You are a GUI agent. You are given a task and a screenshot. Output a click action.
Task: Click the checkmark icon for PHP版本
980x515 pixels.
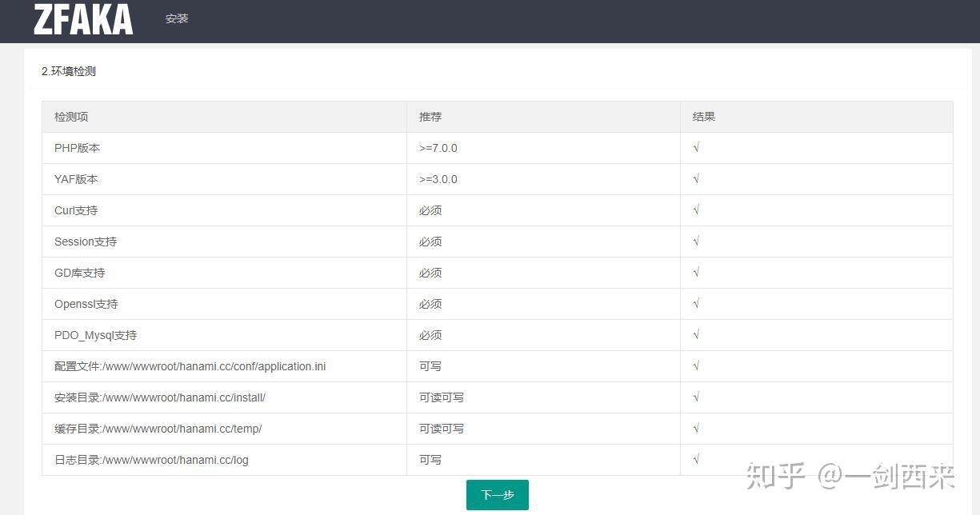coord(695,147)
